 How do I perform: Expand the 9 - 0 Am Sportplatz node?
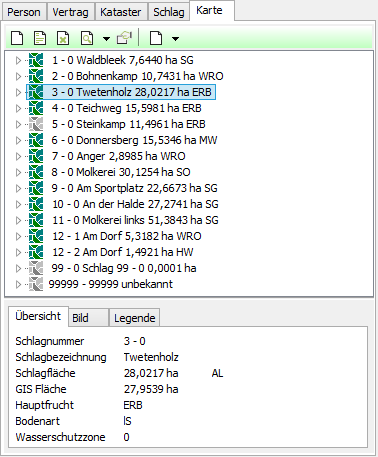pos(18,188)
